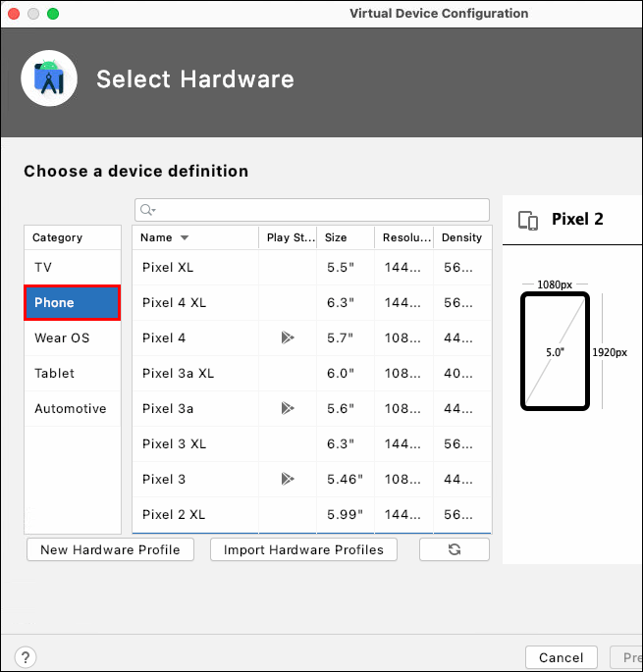Click the 5.99" size cell
Image resolution: width=643 pixels, height=672 pixels.
[345, 514]
